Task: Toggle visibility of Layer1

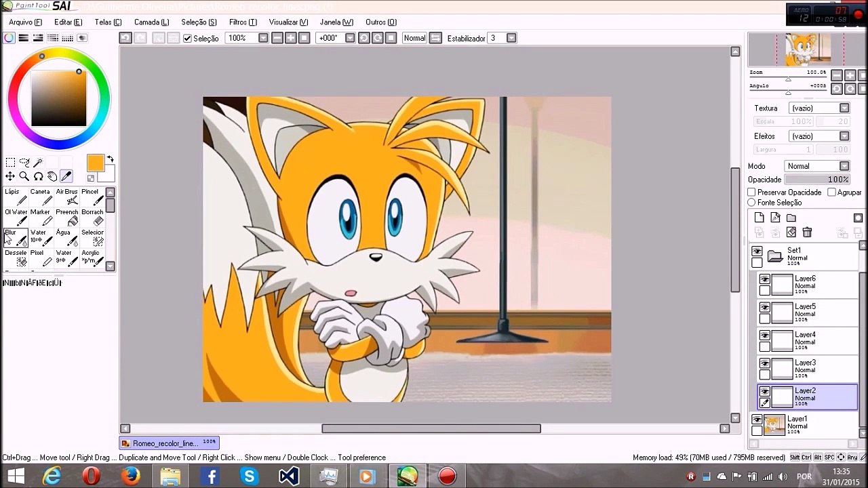Action: pos(757,420)
